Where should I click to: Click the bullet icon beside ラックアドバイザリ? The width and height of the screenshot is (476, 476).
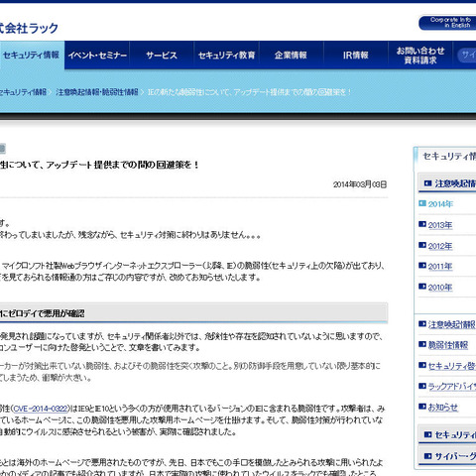click(422, 386)
